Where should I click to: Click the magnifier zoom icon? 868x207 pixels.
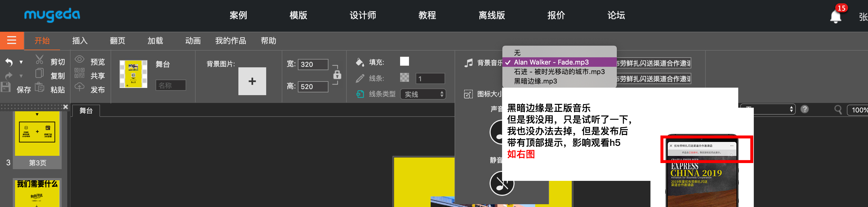click(x=838, y=110)
